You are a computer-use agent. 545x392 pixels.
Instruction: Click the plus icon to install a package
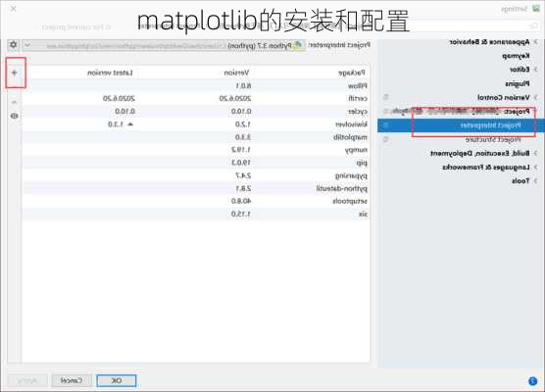[15, 73]
